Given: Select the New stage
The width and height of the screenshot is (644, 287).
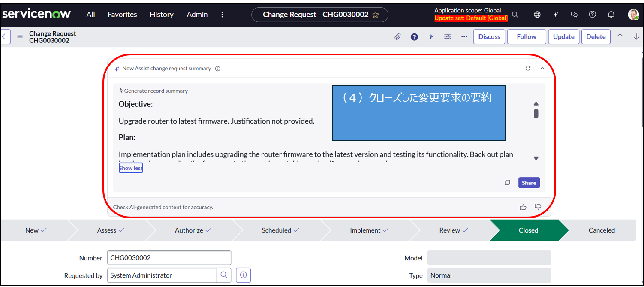Looking at the screenshot, I should click(x=36, y=230).
